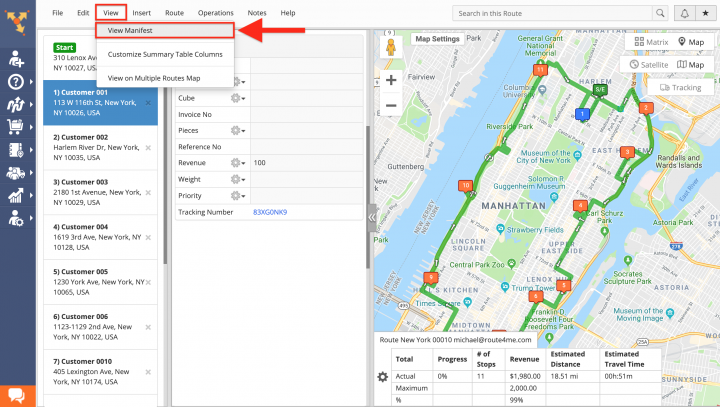Open the Edit menu
Viewport: 720px width, 407px height.
coord(83,13)
